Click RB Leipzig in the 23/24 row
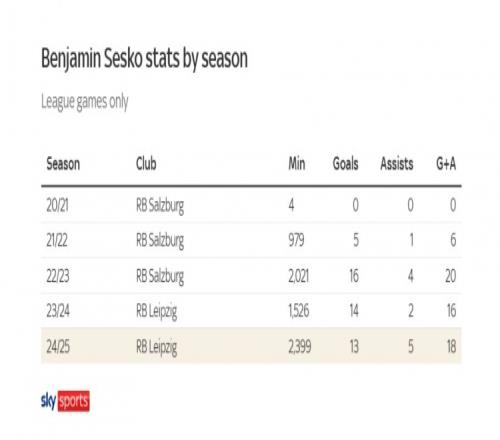The image size is (500, 440). pos(156,312)
